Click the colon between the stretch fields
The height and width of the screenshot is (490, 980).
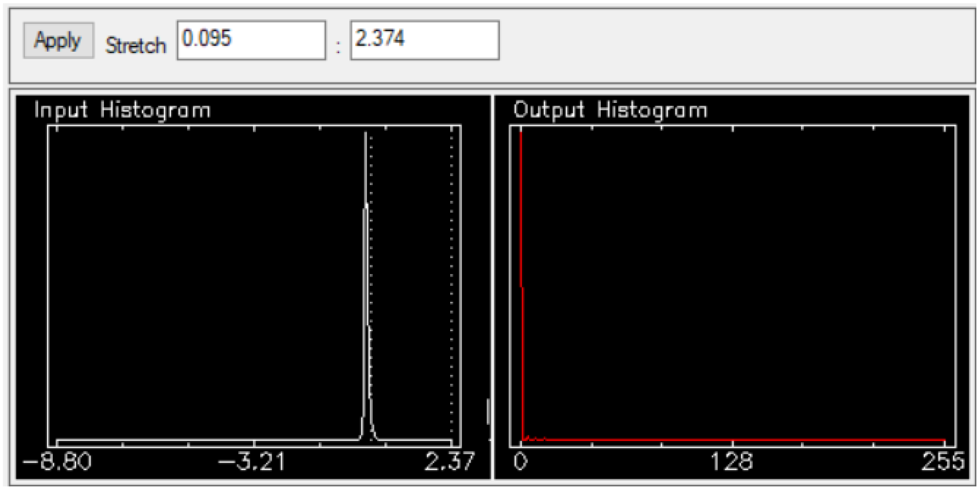(338, 48)
